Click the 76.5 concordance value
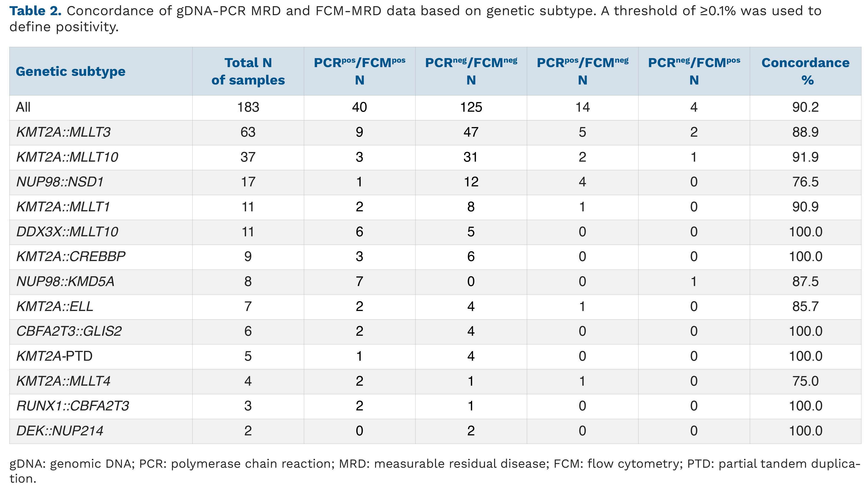 (805, 182)
